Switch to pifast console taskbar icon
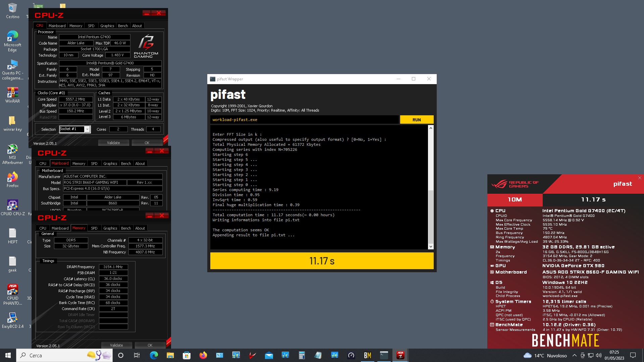The height and width of the screenshot is (362, 644). 384,355
